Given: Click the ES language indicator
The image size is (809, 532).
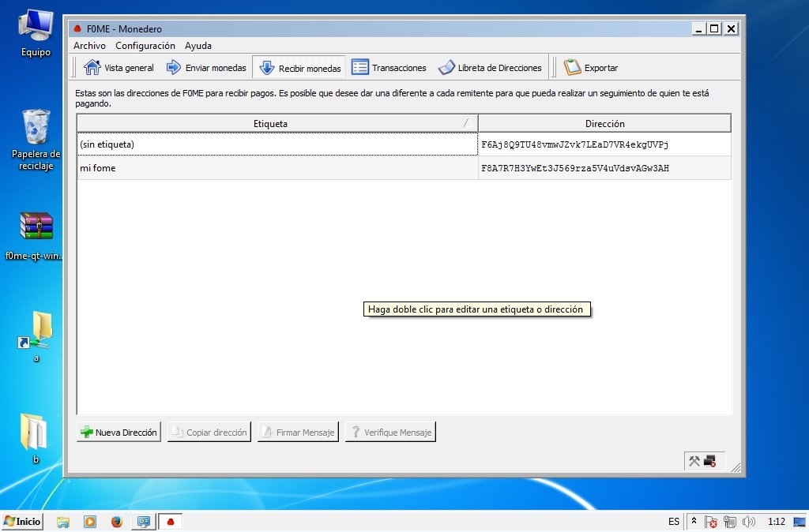Looking at the screenshot, I should pyautogui.click(x=674, y=522).
